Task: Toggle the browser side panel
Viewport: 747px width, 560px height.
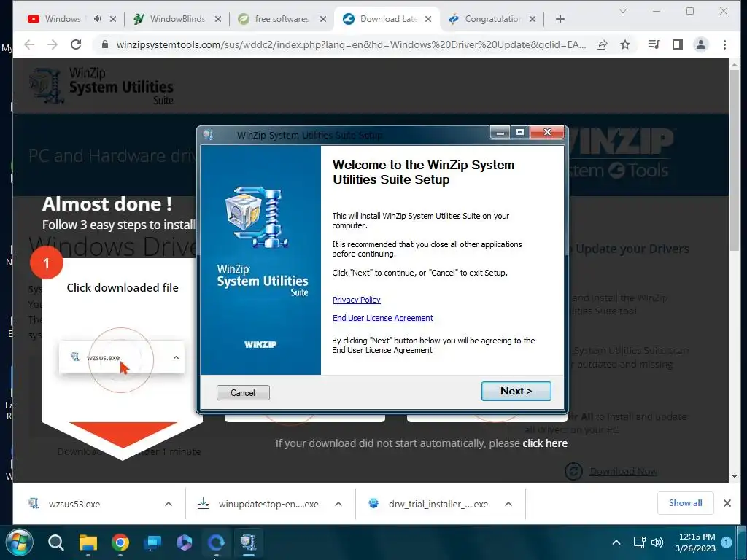Action: coord(678,44)
